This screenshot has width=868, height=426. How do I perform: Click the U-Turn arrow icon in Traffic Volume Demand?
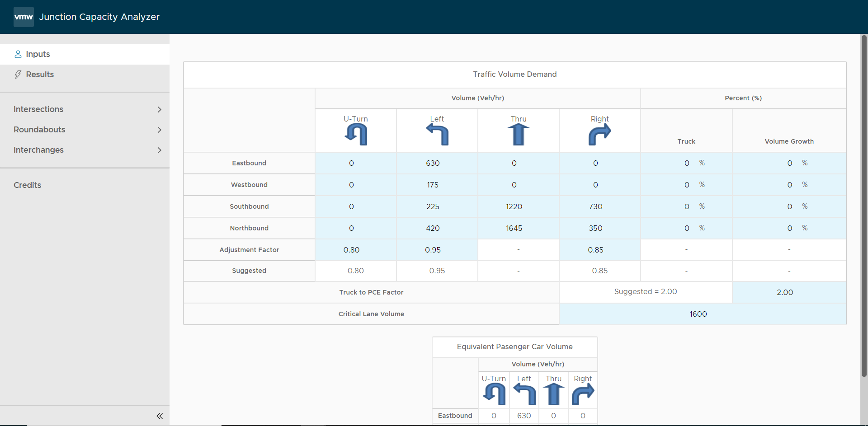click(356, 135)
